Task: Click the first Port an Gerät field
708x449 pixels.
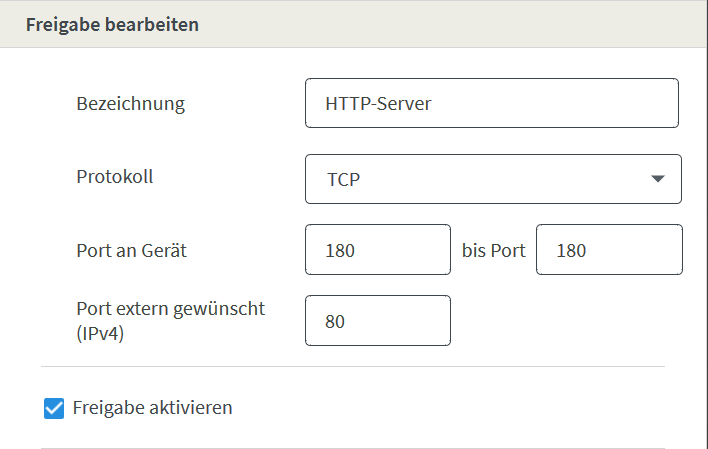Action: [x=377, y=249]
